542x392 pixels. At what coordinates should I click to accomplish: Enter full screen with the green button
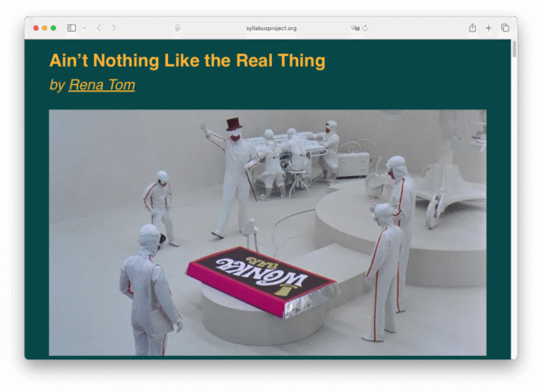tap(53, 28)
